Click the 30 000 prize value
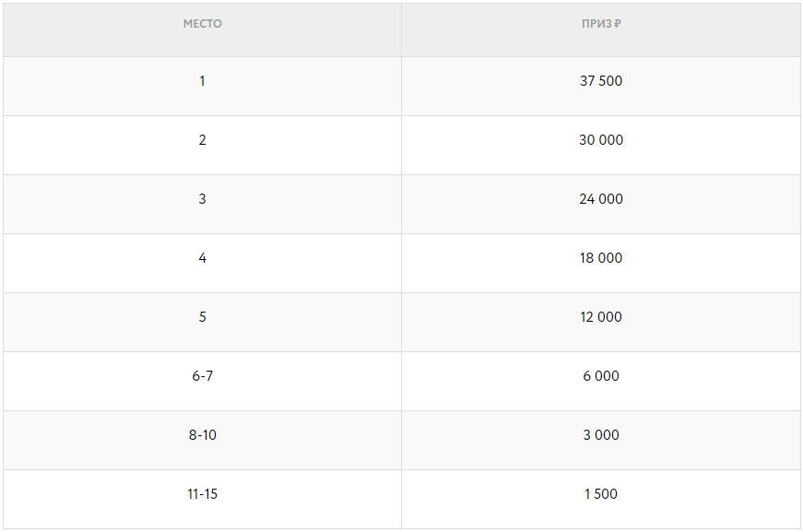 pos(601,140)
